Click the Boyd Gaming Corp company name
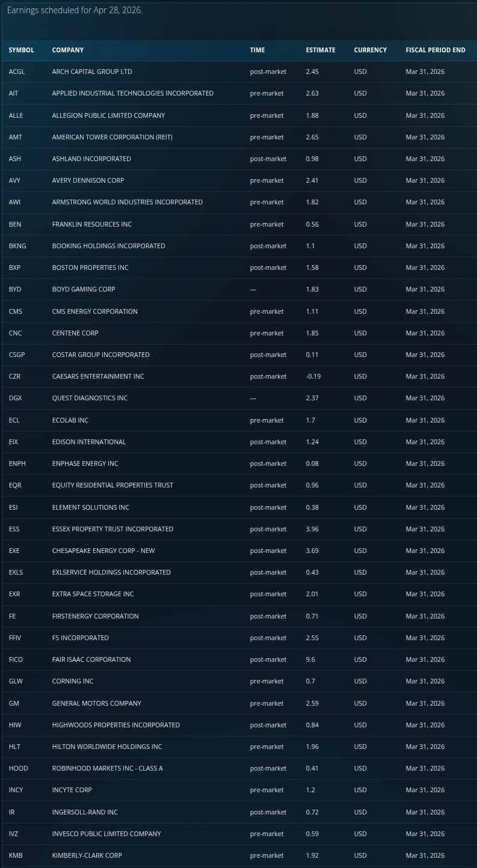This screenshot has width=477, height=868. pyautogui.click(x=84, y=289)
